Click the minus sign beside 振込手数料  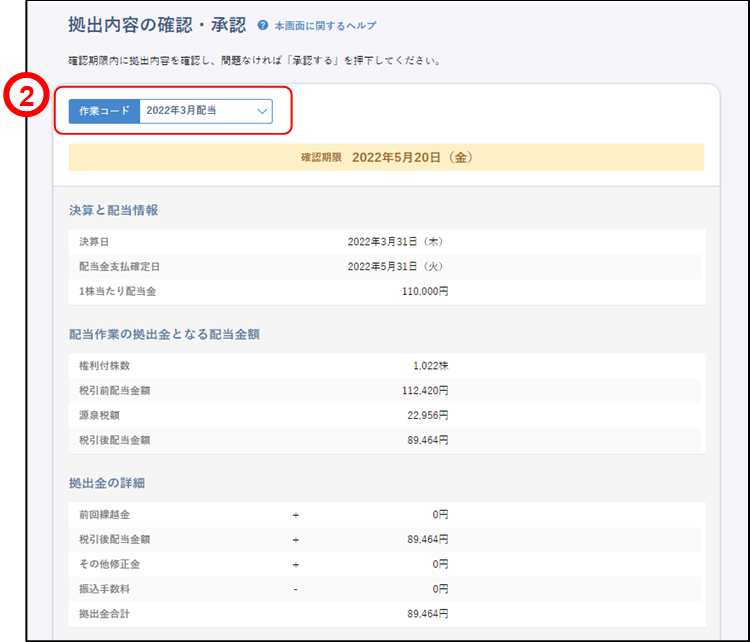(295, 589)
